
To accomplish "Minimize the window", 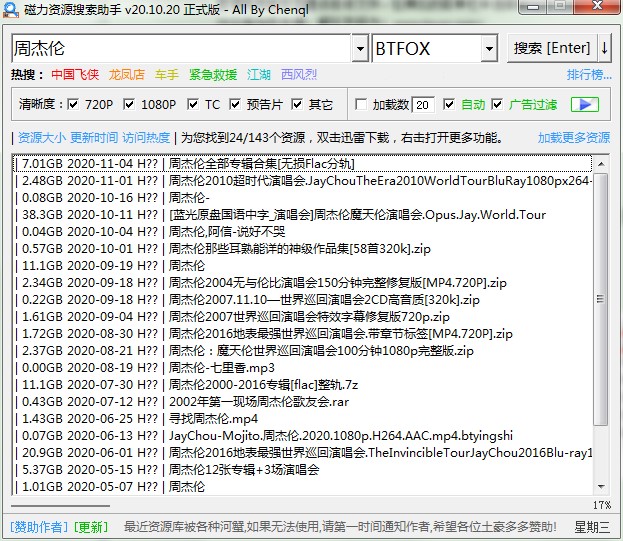I will [x=533, y=7].
